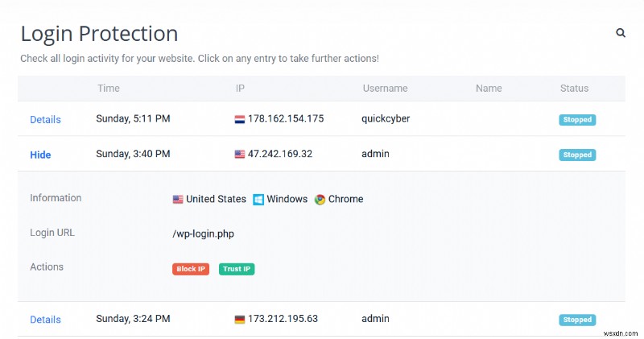Click the search magnifier icon
This screenshot has height=339, width=644.
pyautogui.click(x=621, y=33)
